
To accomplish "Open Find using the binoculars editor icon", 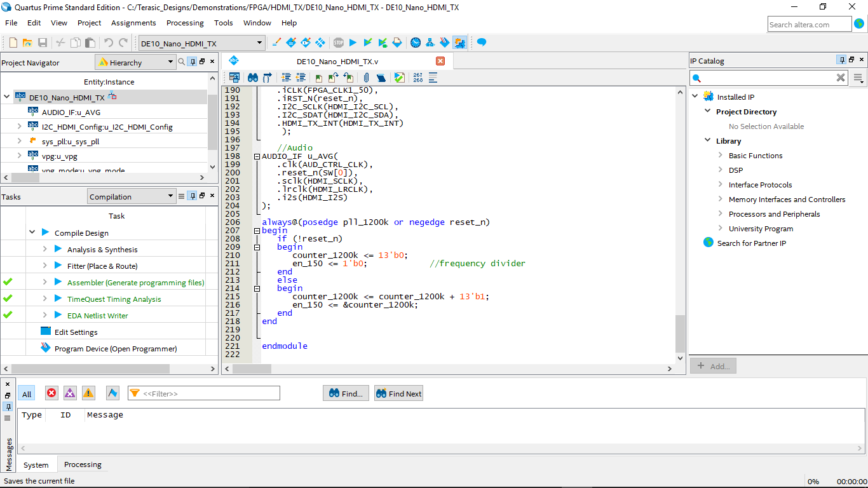I will point(252,77).
